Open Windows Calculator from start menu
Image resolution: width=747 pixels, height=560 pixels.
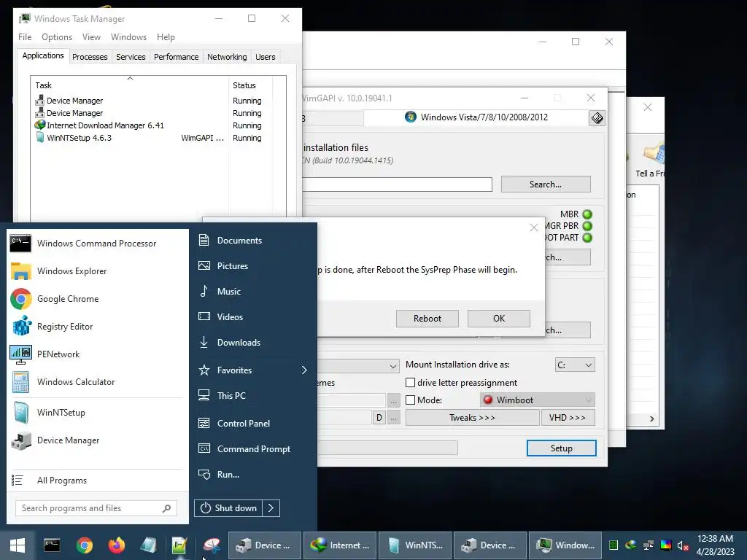(97, 382)
